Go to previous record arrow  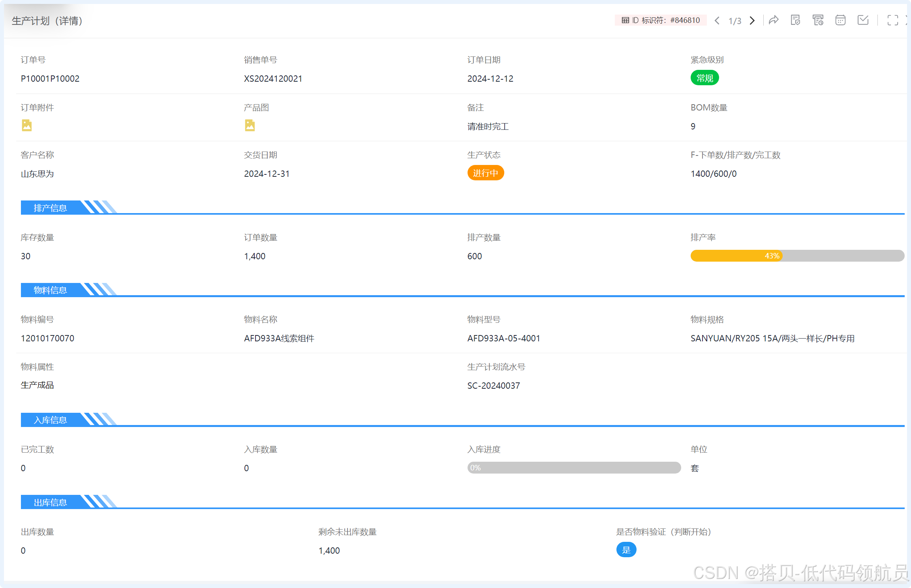(x=717, y=21)
